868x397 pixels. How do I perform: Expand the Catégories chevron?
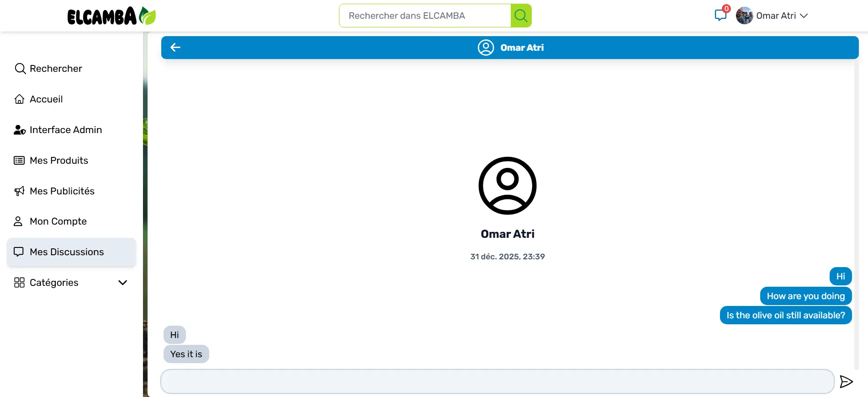[x=122, y=283]
